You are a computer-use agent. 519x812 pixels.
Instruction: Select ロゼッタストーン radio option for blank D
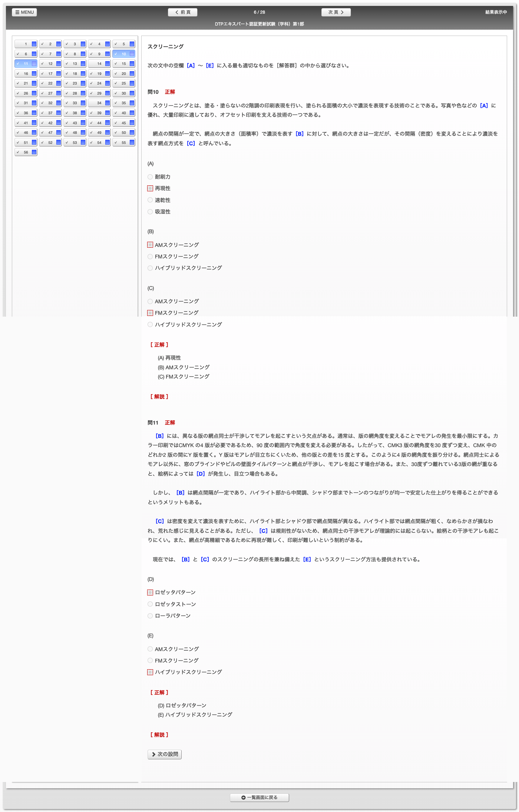(150, 604)
